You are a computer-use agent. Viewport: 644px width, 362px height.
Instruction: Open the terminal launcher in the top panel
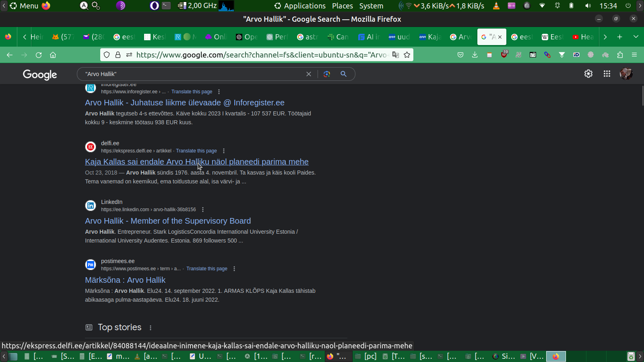166,6
